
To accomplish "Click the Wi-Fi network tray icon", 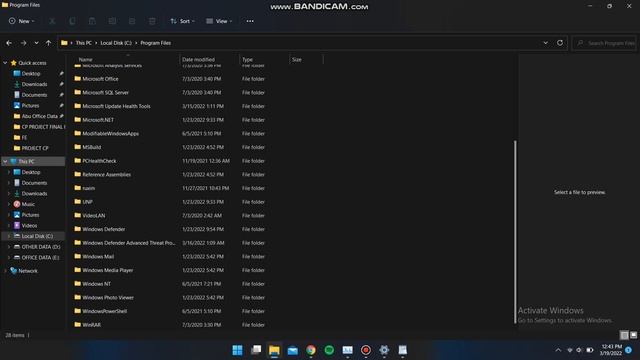I will [x=570, y=350].
